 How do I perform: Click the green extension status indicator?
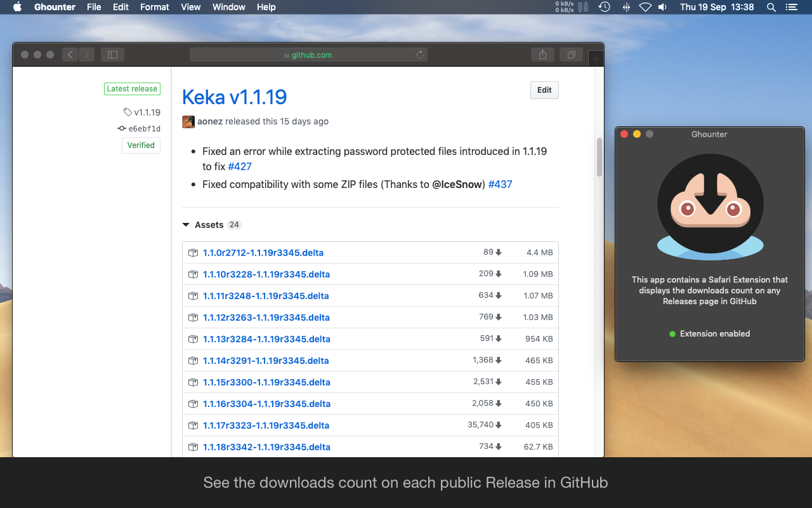[672, 333]
